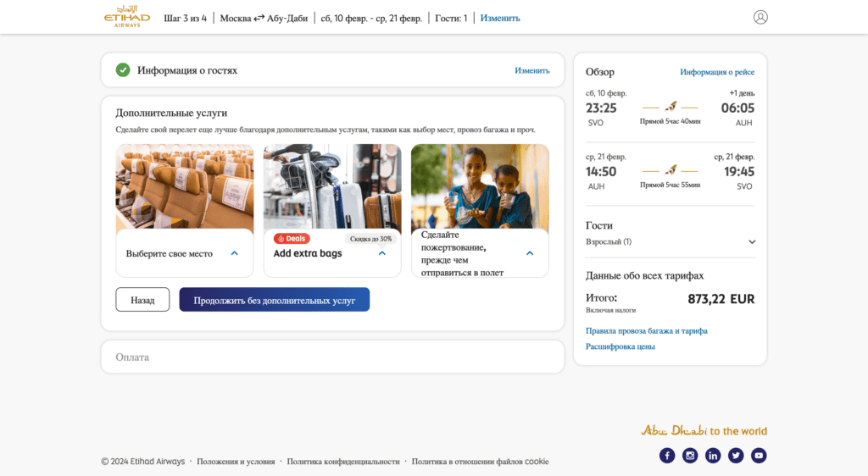The image size is (868, 476).
Task: Click the Abu Dhabi to the world logo
Action: point(704,430)
